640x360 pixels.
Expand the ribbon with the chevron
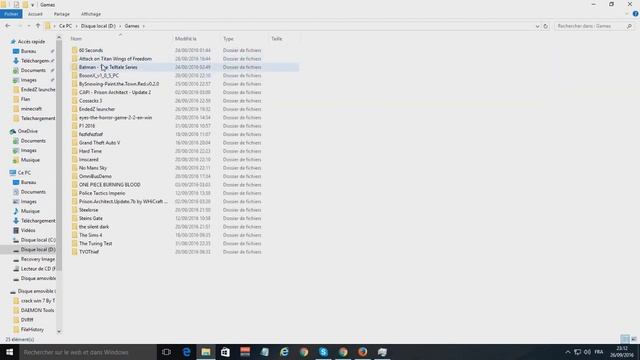[x=627, y=14]
